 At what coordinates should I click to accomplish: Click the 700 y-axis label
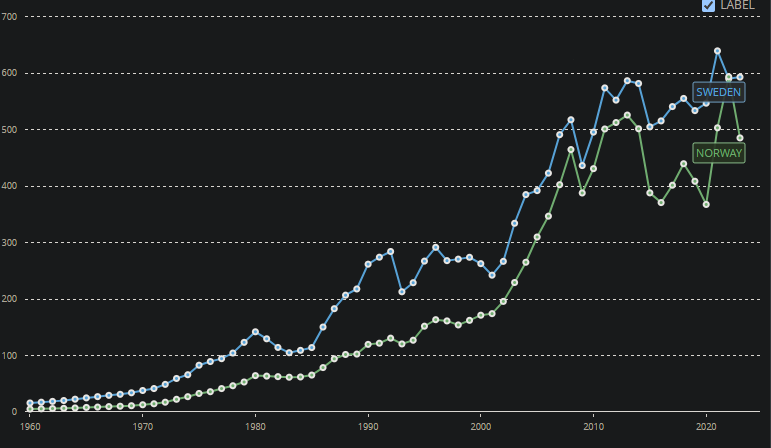[x=9, y=17]
